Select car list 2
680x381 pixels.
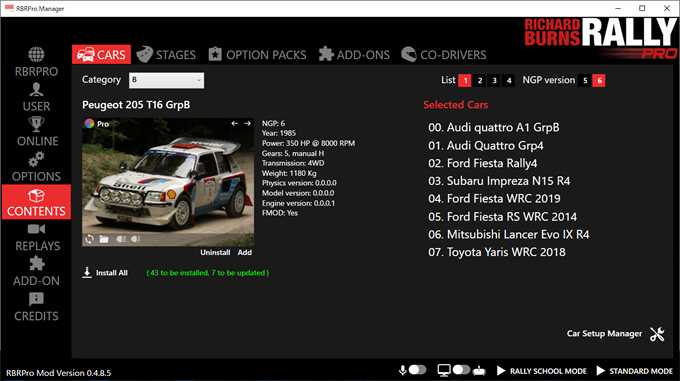point(480,80)
